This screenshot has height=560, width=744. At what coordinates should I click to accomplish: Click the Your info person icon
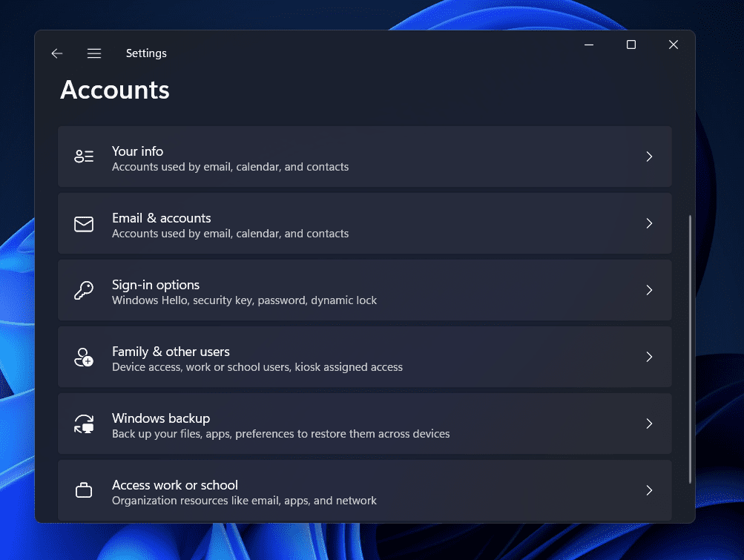84,157
